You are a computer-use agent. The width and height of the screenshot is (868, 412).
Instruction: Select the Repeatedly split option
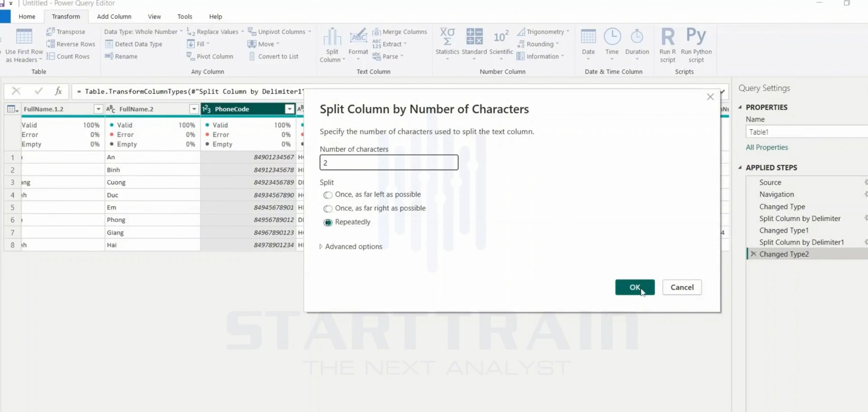[x=328, y=223]
